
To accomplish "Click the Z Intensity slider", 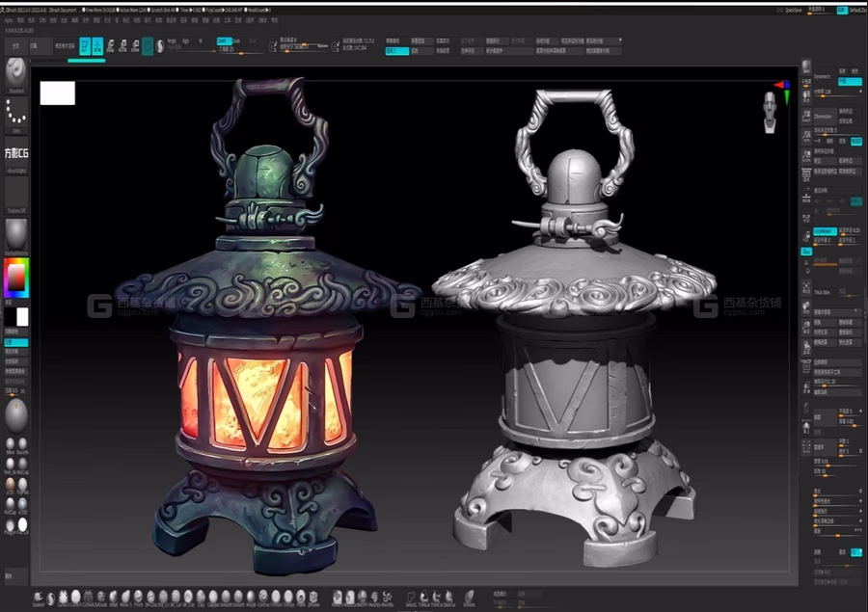I will [x=240, y=50].
